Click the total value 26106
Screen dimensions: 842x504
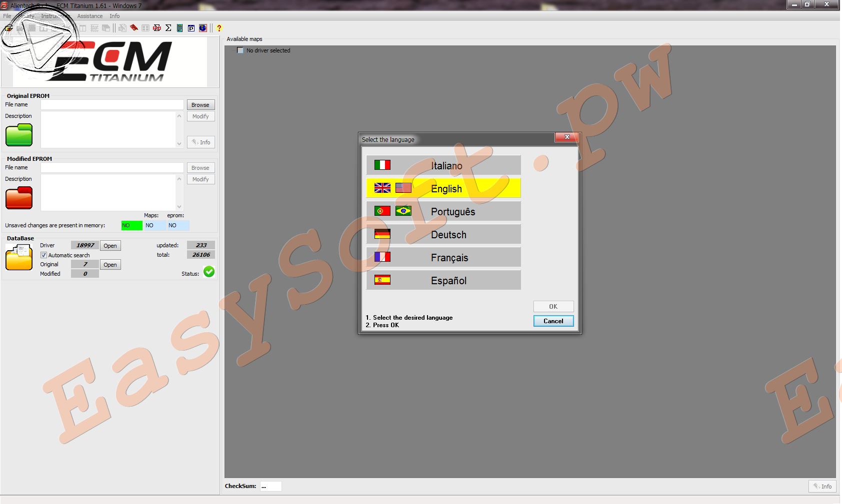(201, 255)
